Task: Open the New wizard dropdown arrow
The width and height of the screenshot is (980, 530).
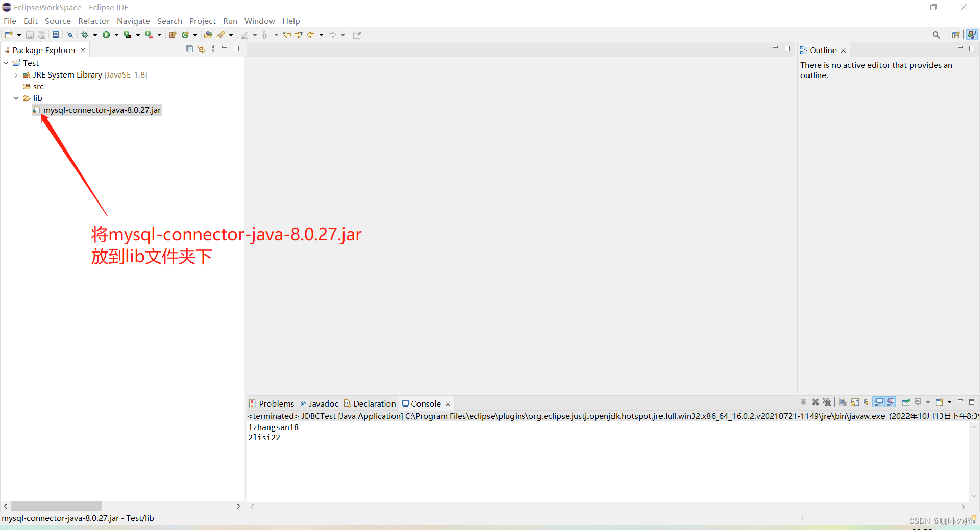Action: pos(19,34)
